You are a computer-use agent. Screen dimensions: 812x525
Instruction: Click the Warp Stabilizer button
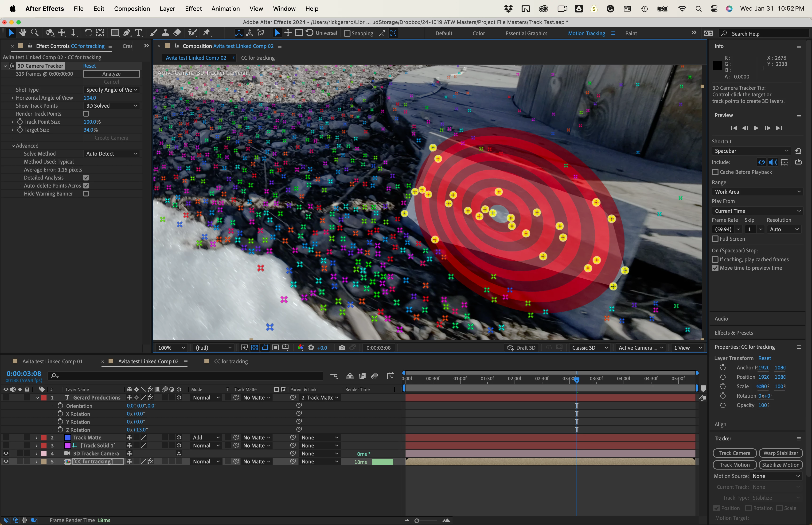[780, 453]
